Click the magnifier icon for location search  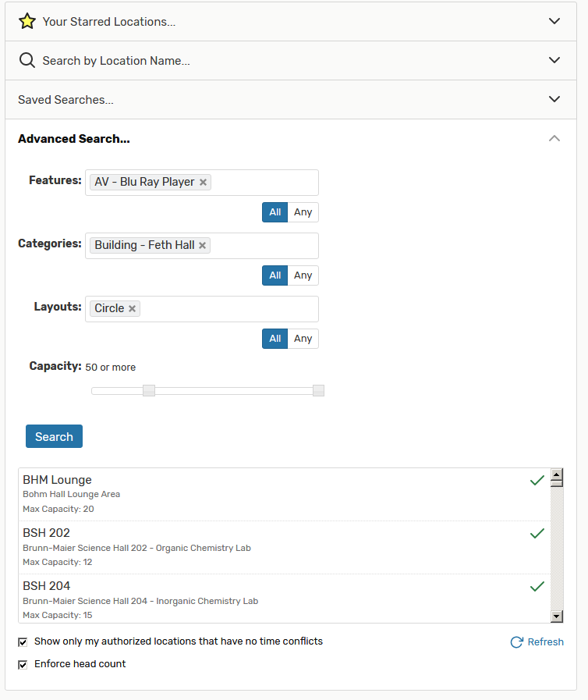tap(27, 61)
